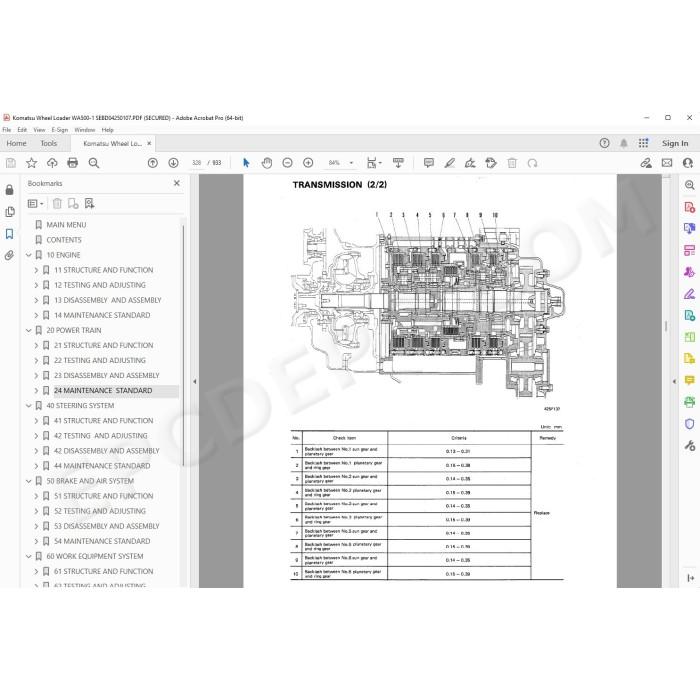Open the View menu

39,130
